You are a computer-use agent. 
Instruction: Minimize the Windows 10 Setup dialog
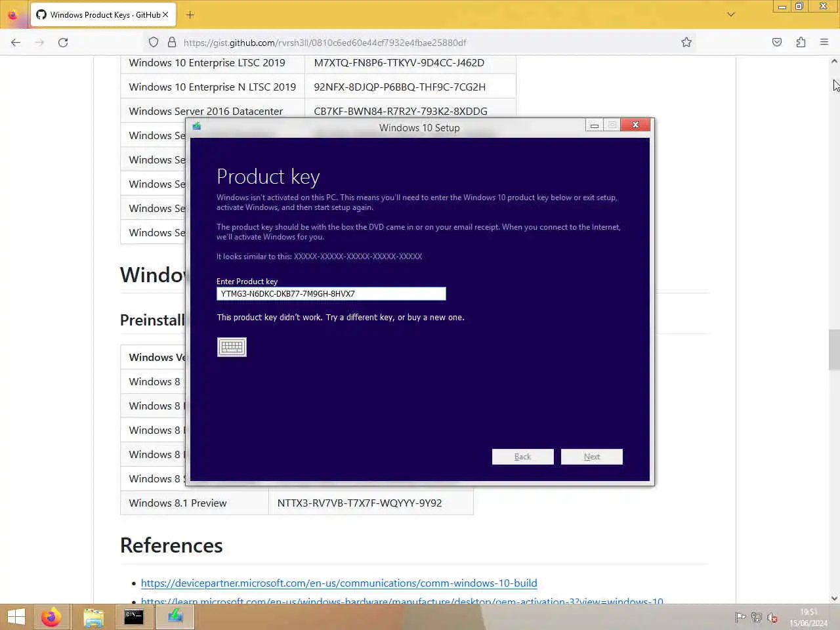click(594, 125)
